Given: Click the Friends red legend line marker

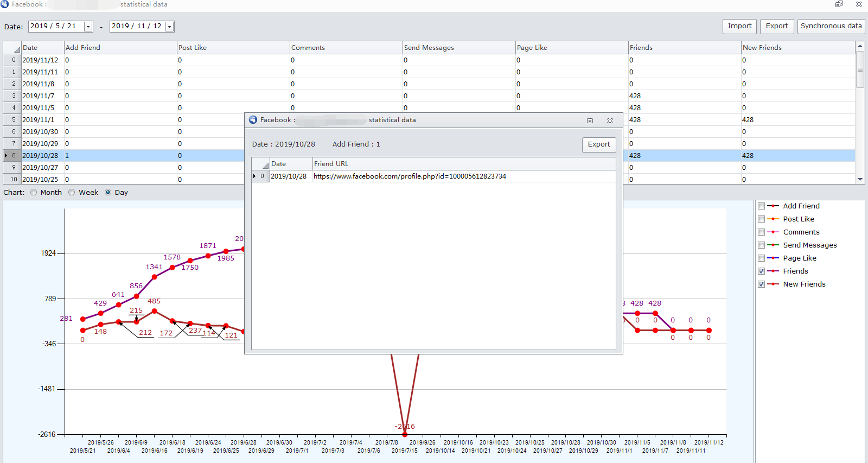Looking at the screenshot, I should pyautogui.click(x=773, y=271).
